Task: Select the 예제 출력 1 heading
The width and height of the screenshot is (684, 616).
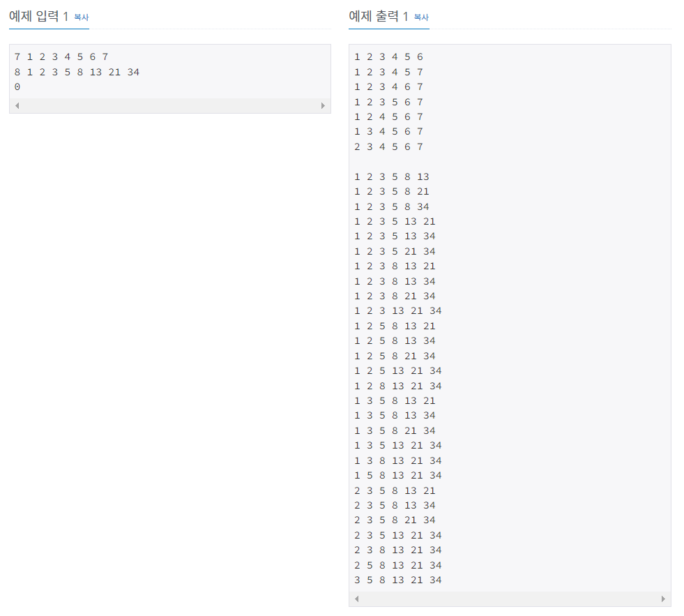Action: [x=378, y=17]
